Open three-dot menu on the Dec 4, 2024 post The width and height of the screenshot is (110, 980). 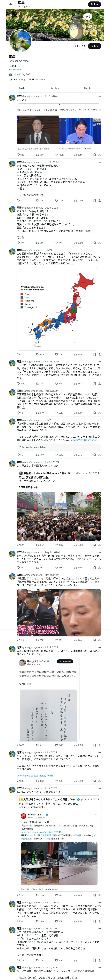tap(99, 162)
